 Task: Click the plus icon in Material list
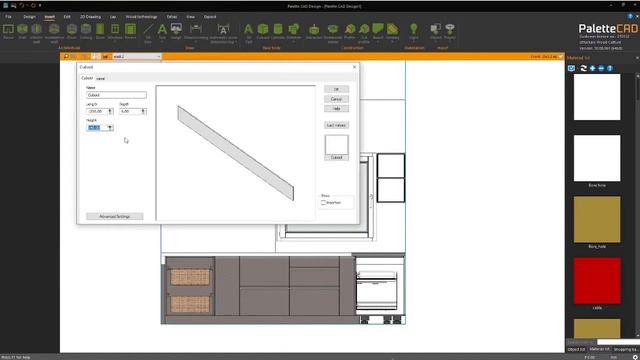point(592,68)
